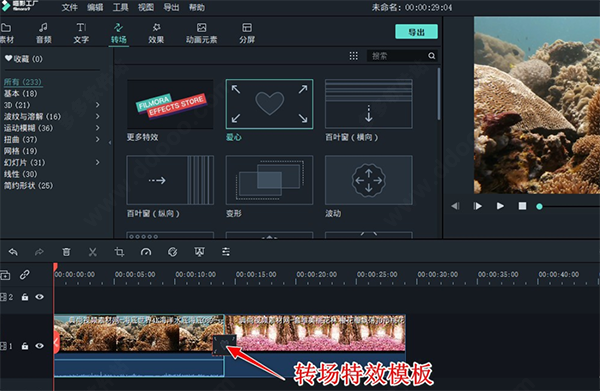Open the Filmora Effects Store thumbnail

(x=170, y=104)
